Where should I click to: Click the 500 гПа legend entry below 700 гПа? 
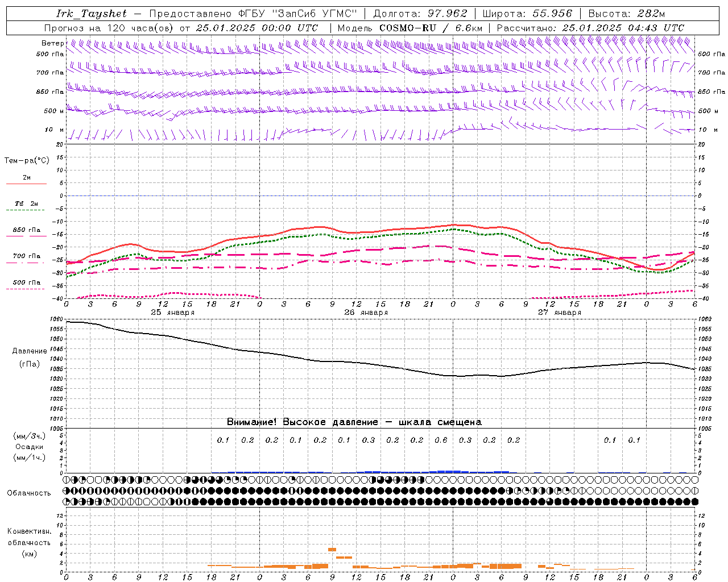pos(26,285)
